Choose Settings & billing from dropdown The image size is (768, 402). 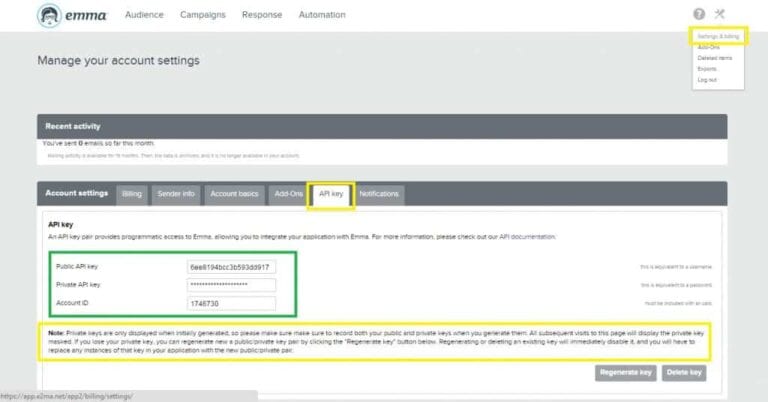[718, 36]
